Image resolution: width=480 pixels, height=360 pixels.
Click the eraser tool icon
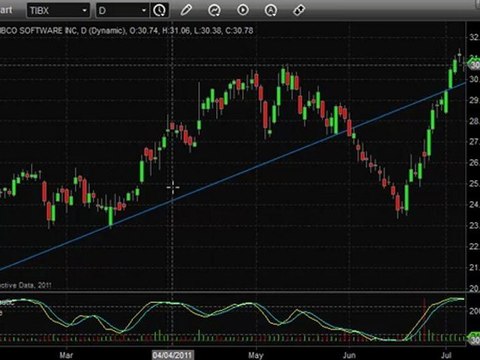(299, 10)
